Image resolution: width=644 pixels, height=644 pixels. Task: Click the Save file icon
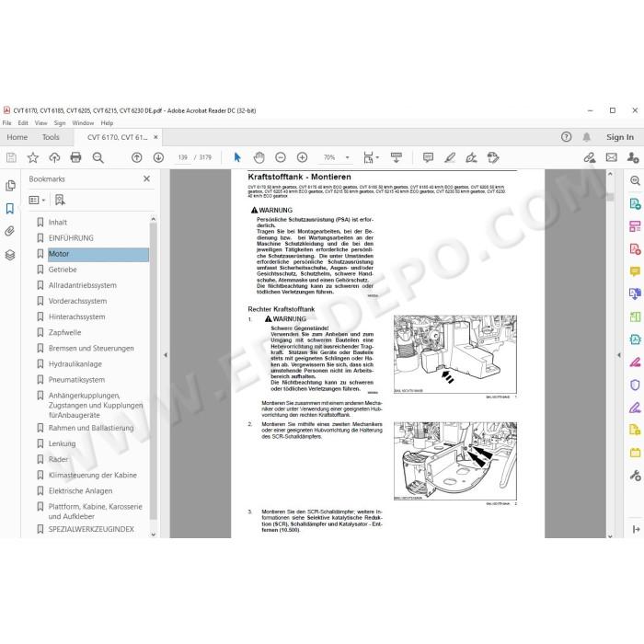point(11,157)
